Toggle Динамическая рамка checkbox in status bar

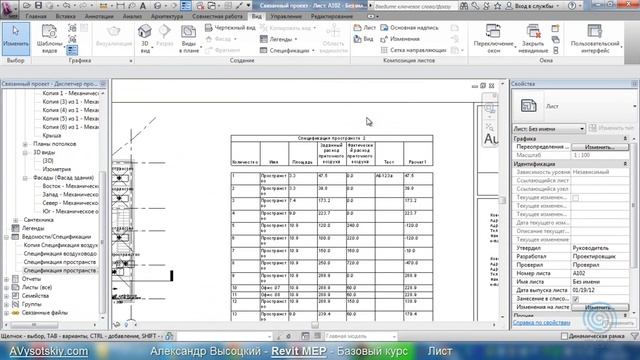564,336
